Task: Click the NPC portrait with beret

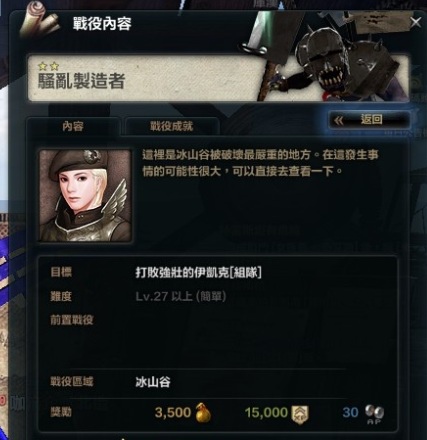Action: pos(85,195)
